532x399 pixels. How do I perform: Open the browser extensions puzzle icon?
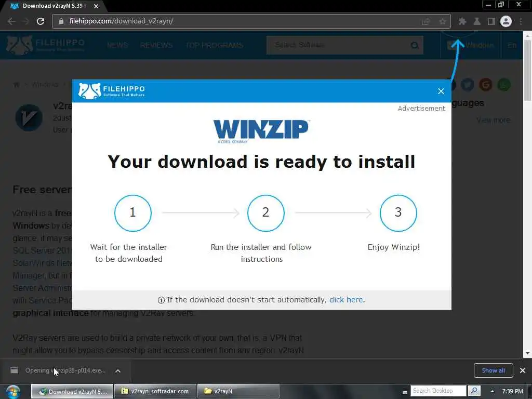pyautogui.click(x=462, y=21)
